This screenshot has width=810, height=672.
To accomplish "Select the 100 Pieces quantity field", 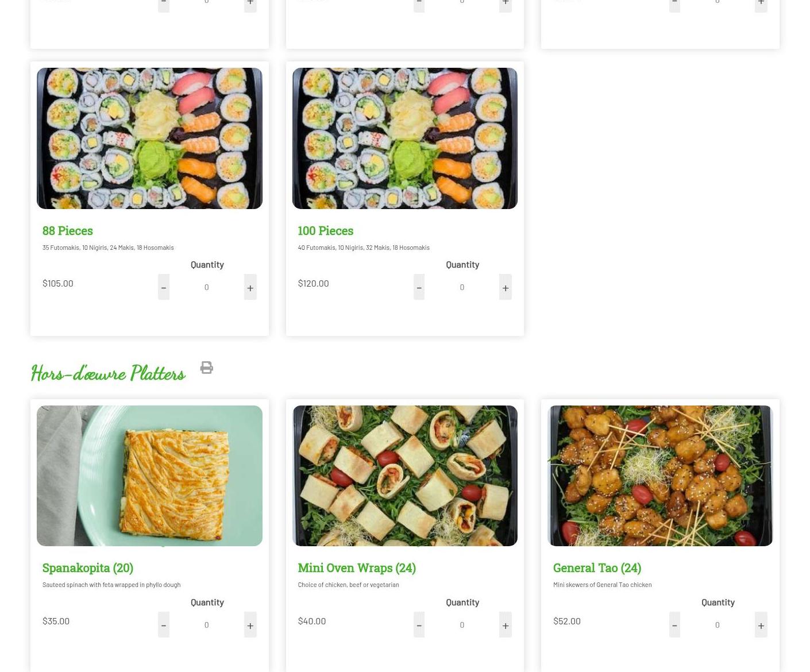I will click(x=462, y=287).
